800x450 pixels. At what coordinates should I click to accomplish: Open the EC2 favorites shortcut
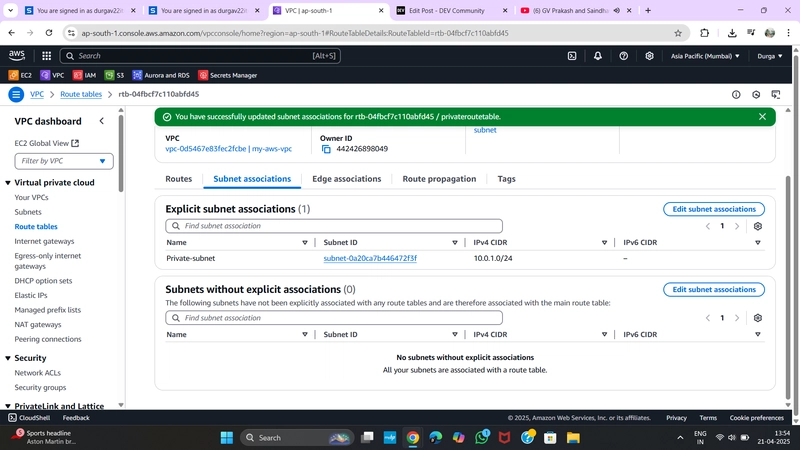[20, 75]
